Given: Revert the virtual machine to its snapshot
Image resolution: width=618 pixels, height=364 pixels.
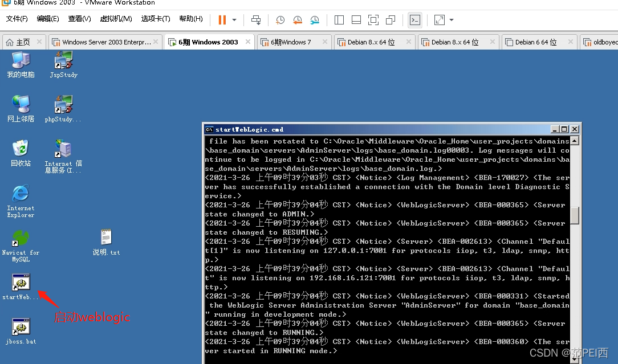Looking at the screenshot, I should click(x=298, y=20).
